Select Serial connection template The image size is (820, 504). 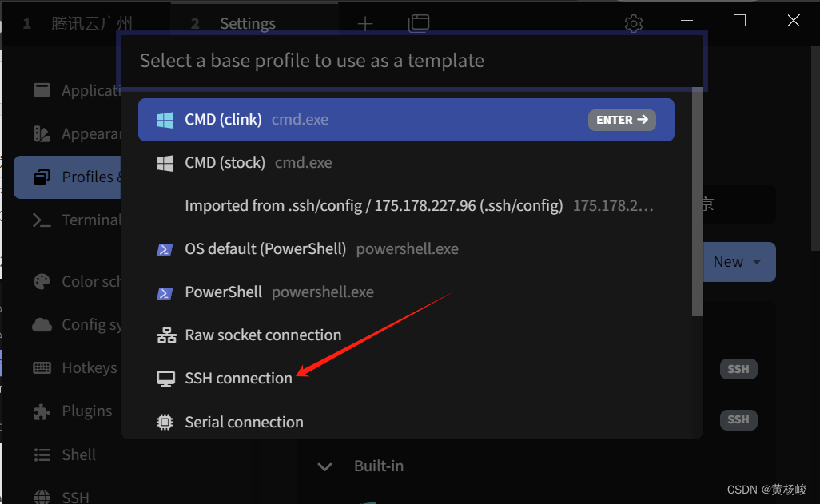(406, 422)
